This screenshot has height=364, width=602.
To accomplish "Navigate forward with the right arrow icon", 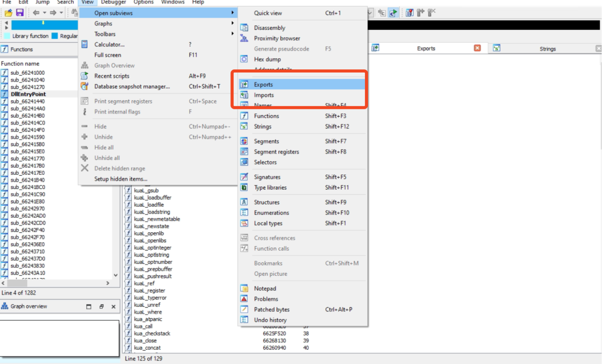I will click(x=53, y=13).
